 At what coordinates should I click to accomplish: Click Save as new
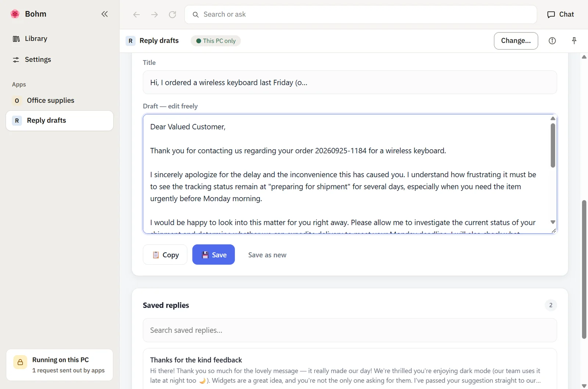click(x=267, y=255)
